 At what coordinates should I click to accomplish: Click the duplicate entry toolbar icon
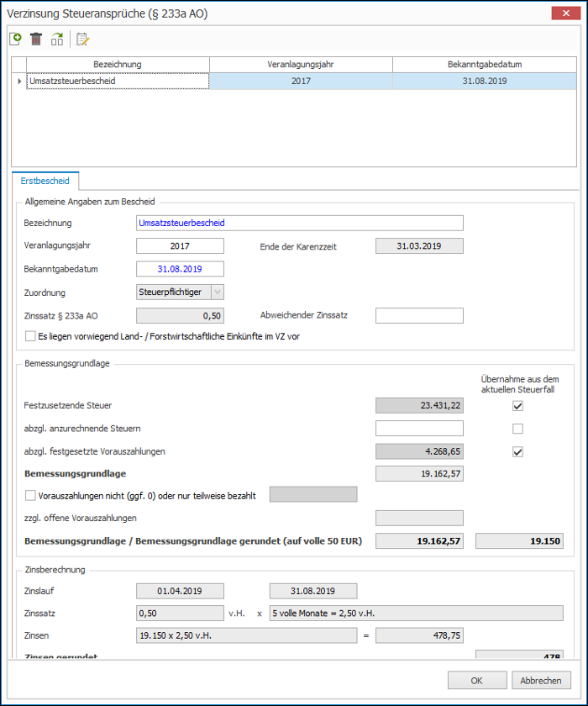pyautogui.click(x=57, y=40)
